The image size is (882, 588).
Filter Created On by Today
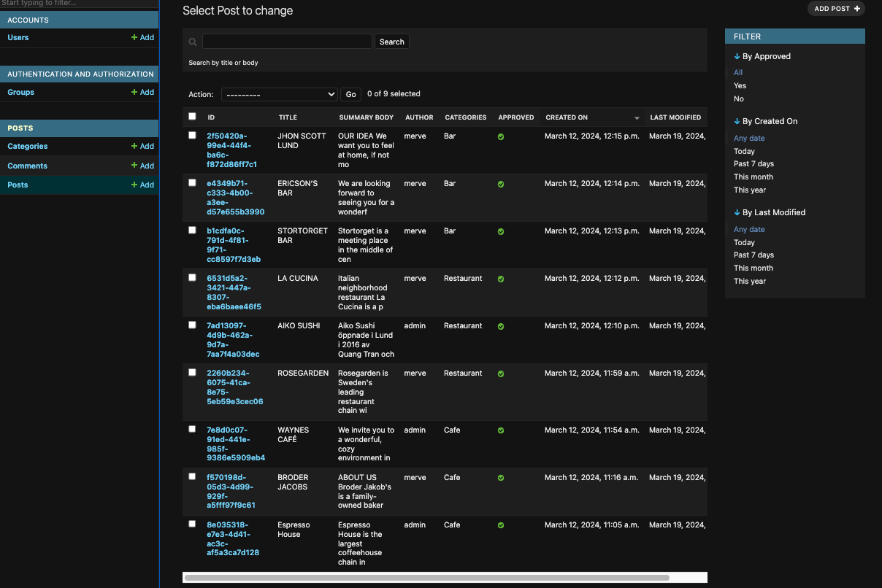pos(744,151)
